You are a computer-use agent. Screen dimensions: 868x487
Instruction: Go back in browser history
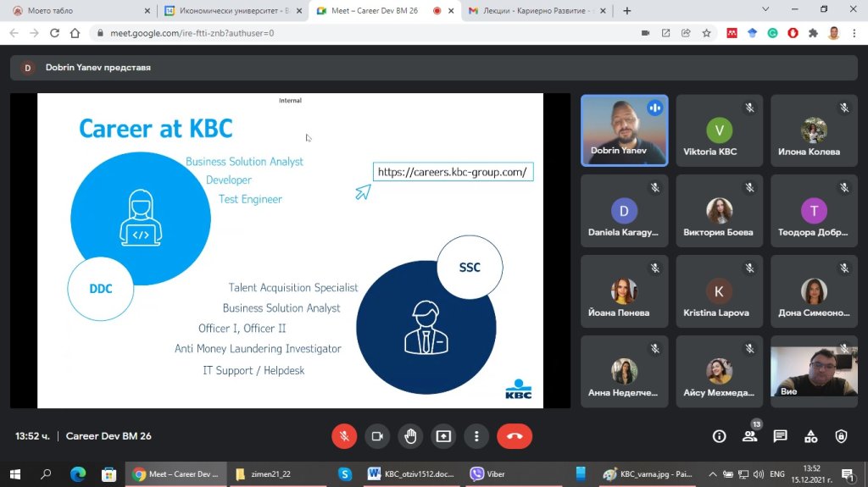pos(14,33)
